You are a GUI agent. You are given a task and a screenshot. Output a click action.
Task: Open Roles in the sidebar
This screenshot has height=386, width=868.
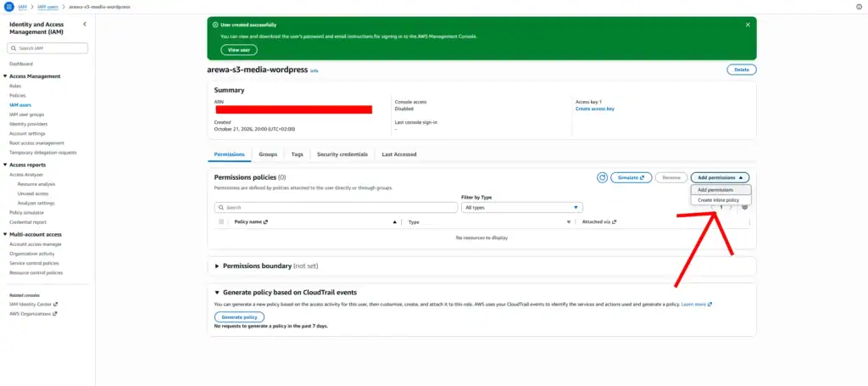[x=15, y=87]
